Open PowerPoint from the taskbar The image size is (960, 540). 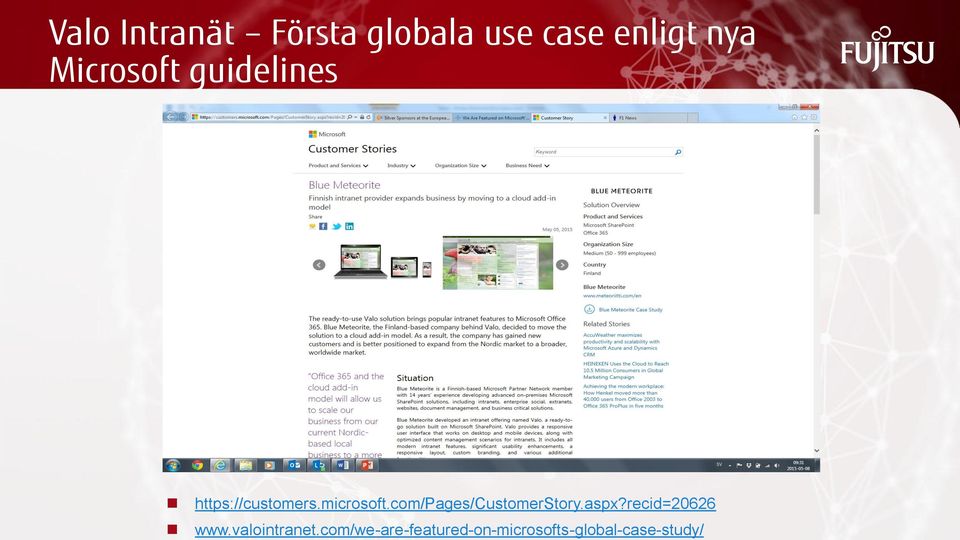click(367, 465)
